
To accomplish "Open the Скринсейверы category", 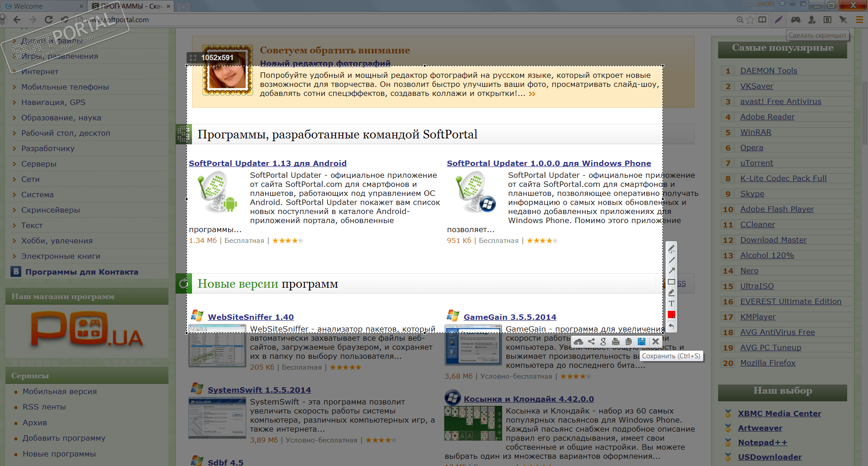I will coord(51,210).
